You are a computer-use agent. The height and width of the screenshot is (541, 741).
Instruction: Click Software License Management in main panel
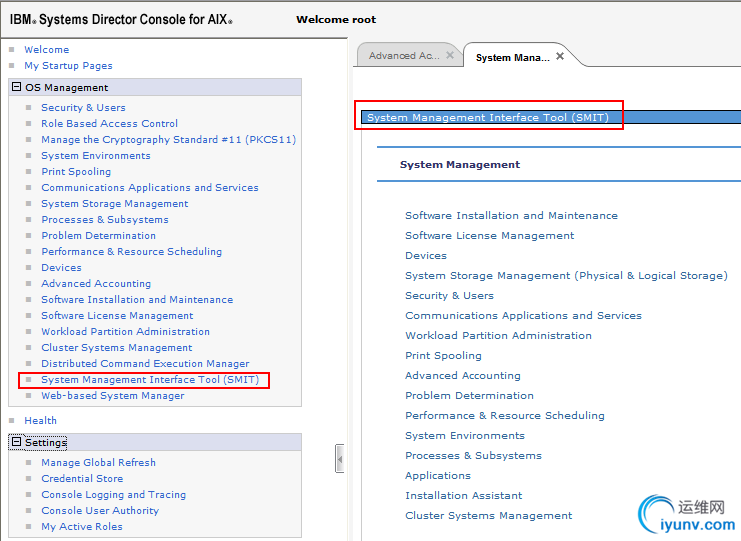coord(490,236)
